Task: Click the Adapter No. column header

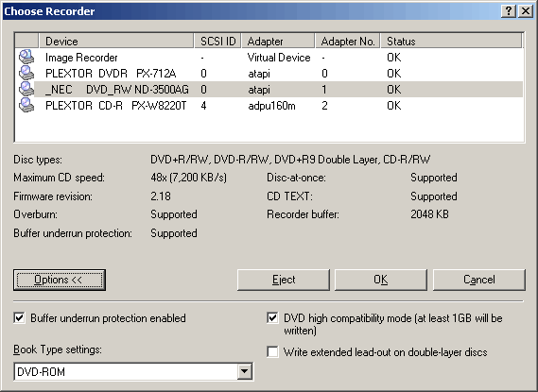Action: [348, 41]
